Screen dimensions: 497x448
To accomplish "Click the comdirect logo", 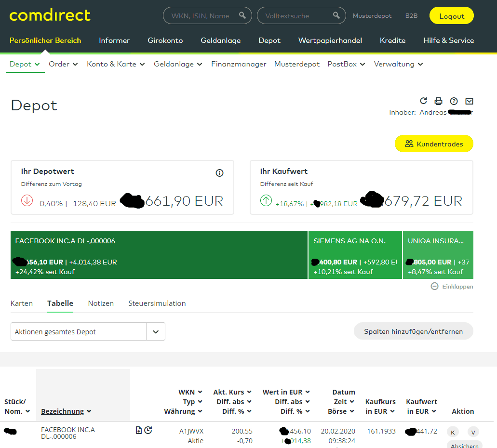I will (50, 15).
